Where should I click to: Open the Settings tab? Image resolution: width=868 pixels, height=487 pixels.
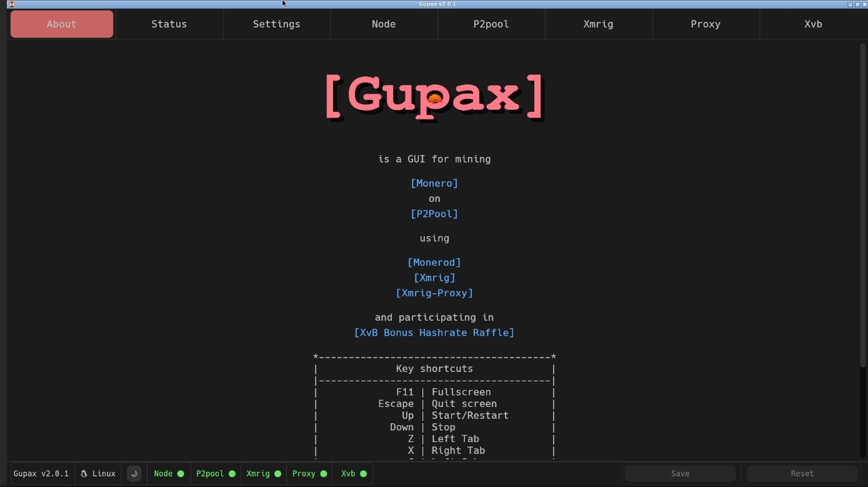276,24
